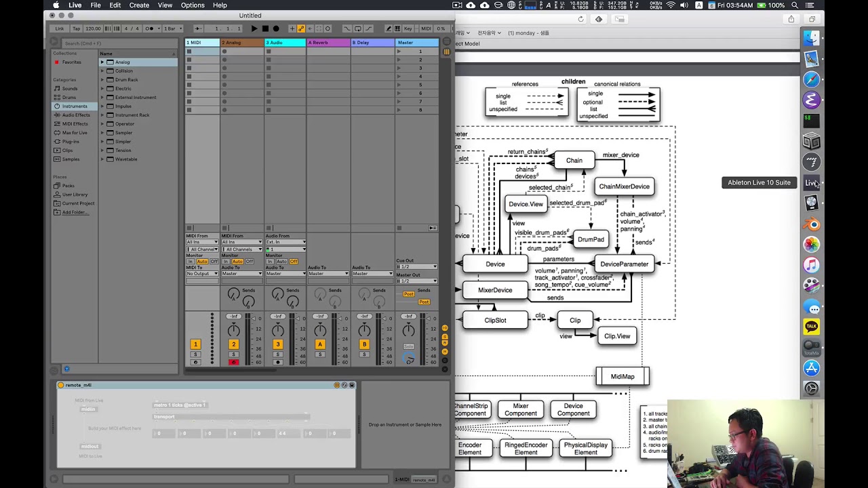Click the transport Stop button
Viewport: 868px width, 488px height.
point(265,28)
